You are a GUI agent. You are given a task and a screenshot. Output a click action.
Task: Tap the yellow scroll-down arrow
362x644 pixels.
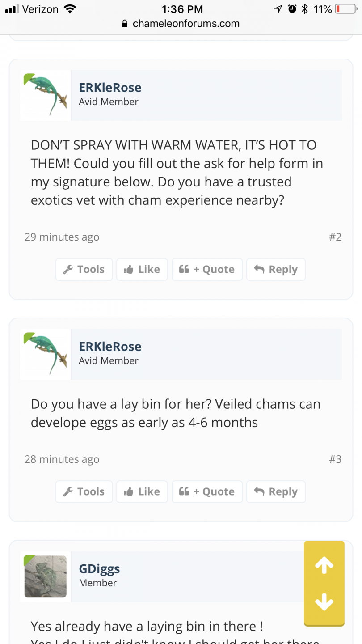[324, 602]
